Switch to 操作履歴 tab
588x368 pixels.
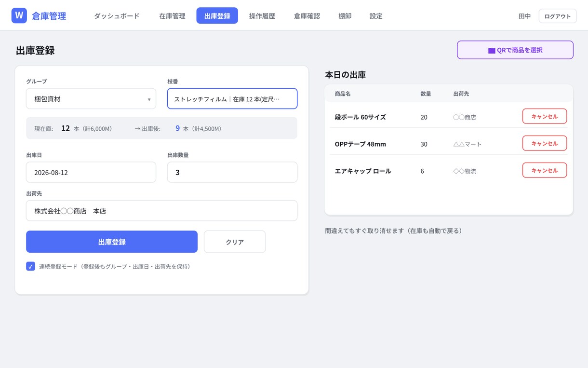coord(262,16)
